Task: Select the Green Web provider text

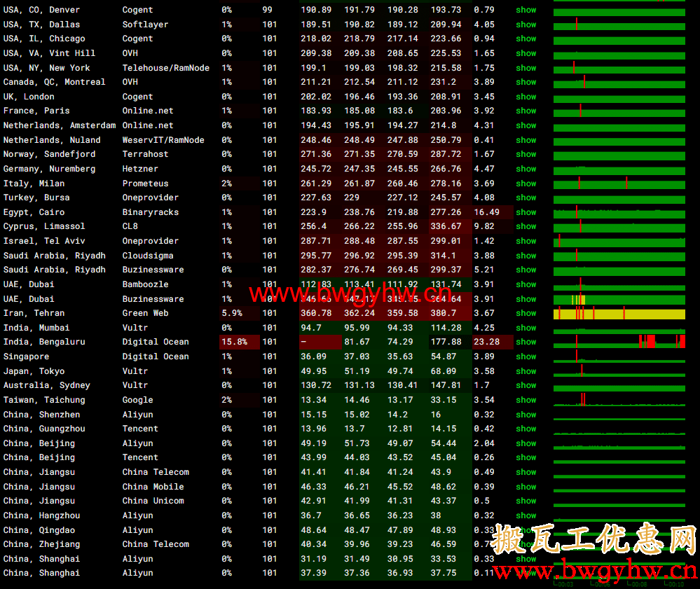Action: [146, 313]
